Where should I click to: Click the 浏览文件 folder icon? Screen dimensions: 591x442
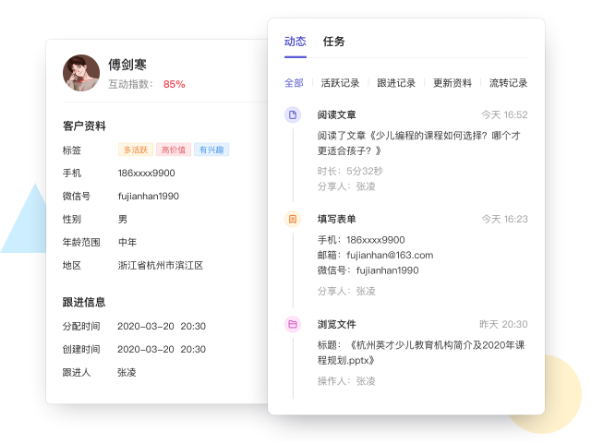tap(292, 324)
